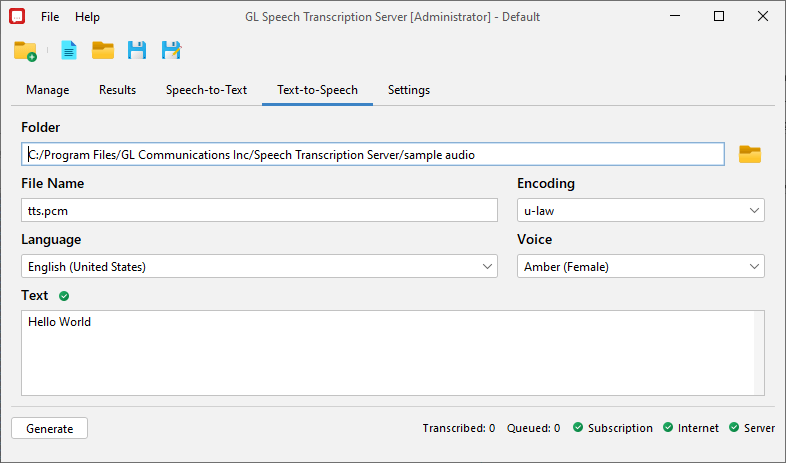This screenshot has height=463, width=786.
Task: Save configuration with the floppy disk icon
Action: (137, 51)
